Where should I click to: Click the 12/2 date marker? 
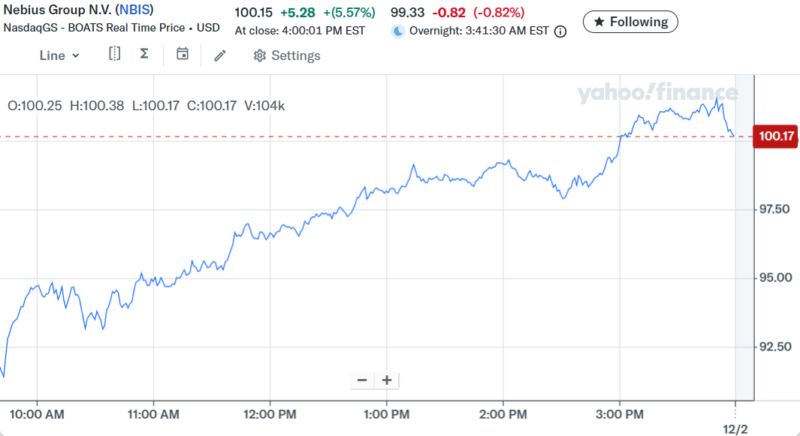tap(736, 428)
